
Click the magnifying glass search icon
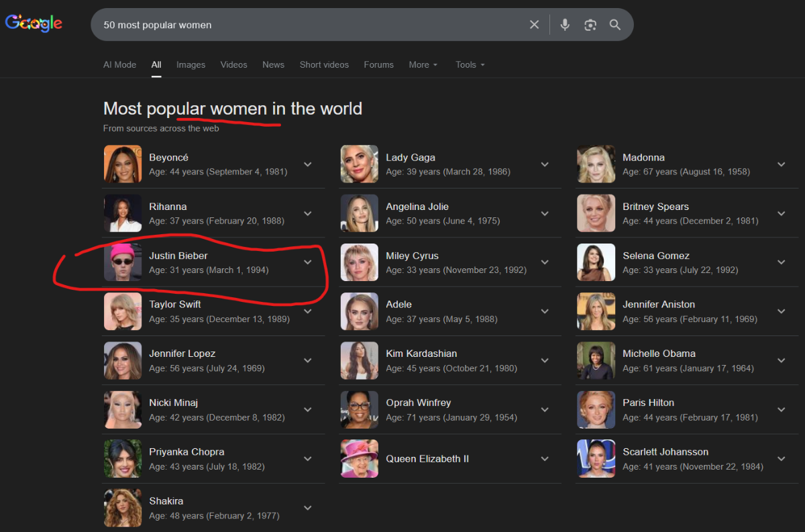[x=615, y=25]
